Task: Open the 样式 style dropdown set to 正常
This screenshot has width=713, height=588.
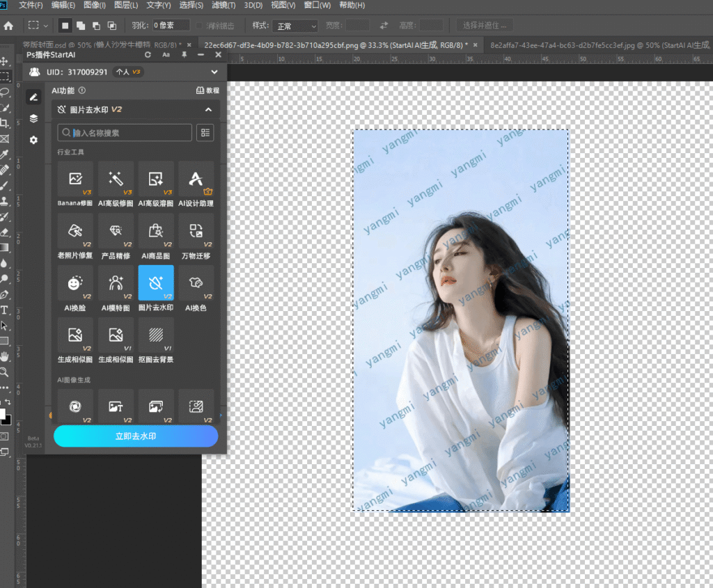Action: tap(295, 26)
